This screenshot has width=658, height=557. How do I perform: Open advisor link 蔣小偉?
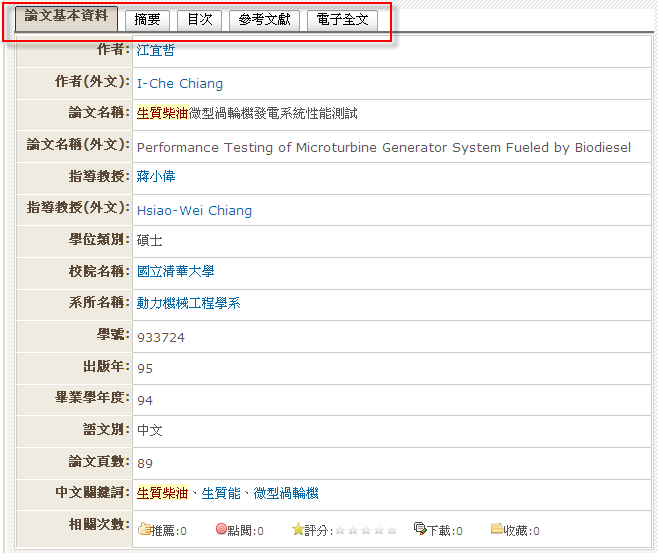click(155, 177)
